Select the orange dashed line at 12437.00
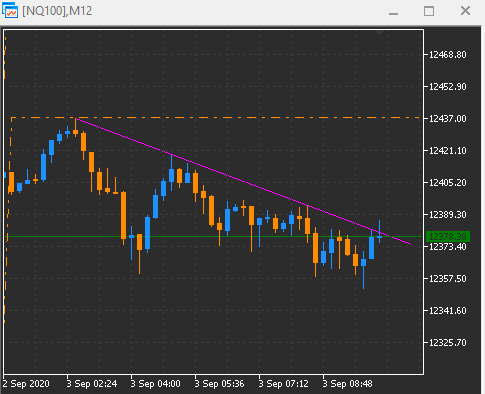 (x=215, y=118)
